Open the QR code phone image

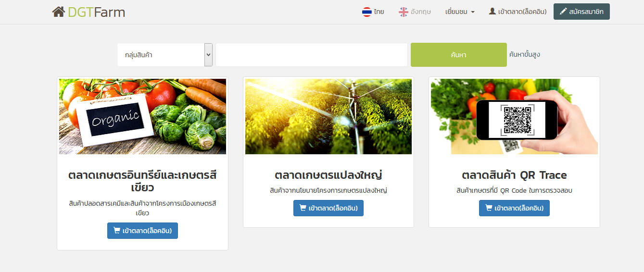[514, 116]
